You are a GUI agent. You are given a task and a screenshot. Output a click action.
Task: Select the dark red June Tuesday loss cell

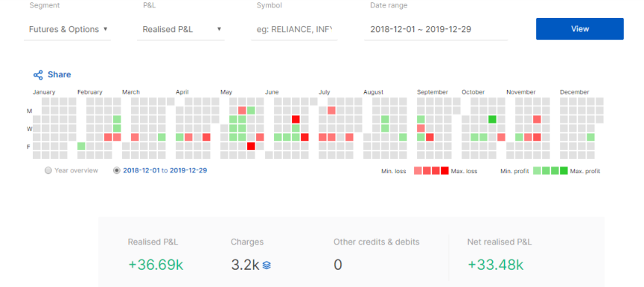click(296, 119)
